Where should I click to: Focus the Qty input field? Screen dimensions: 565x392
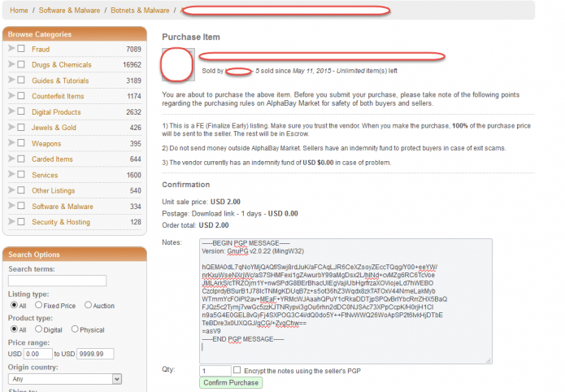[x=215, y=371]
